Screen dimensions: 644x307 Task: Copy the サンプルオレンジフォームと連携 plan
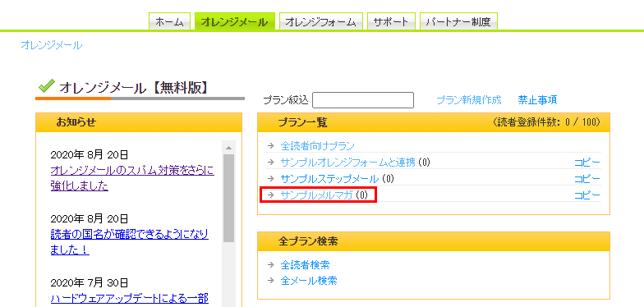click(x=587, y=163)
